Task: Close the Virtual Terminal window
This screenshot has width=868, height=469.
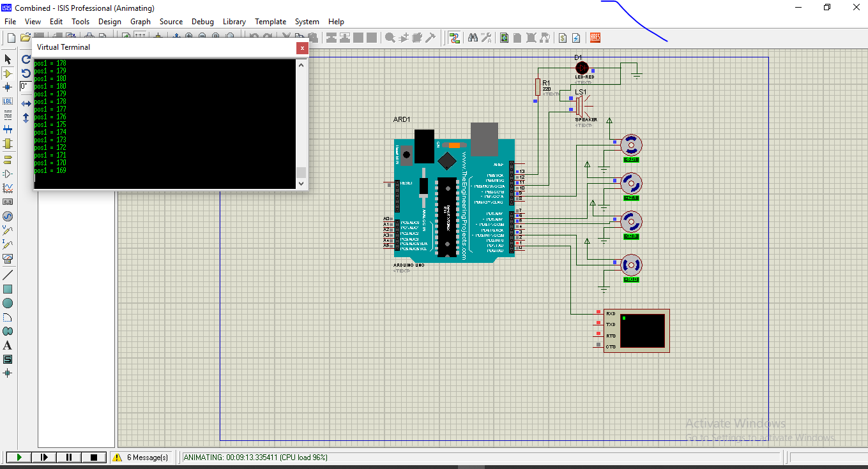Action: coord(302,48)
